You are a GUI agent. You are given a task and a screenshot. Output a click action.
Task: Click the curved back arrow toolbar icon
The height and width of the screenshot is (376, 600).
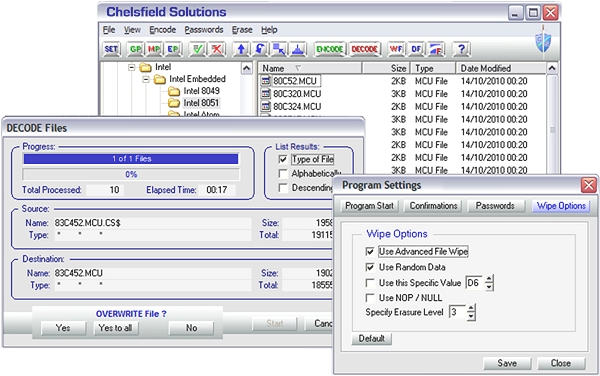coord(260,49)
